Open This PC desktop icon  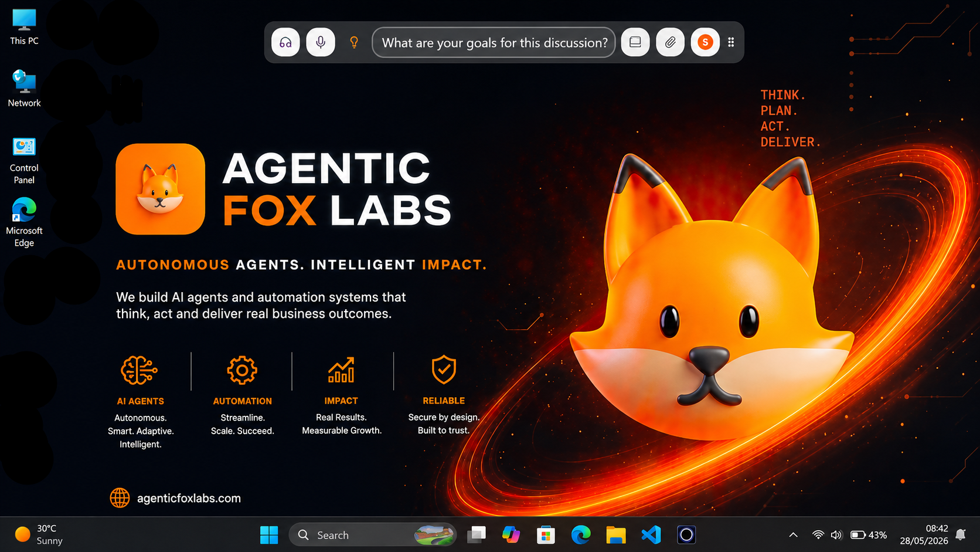coord(24,27)
